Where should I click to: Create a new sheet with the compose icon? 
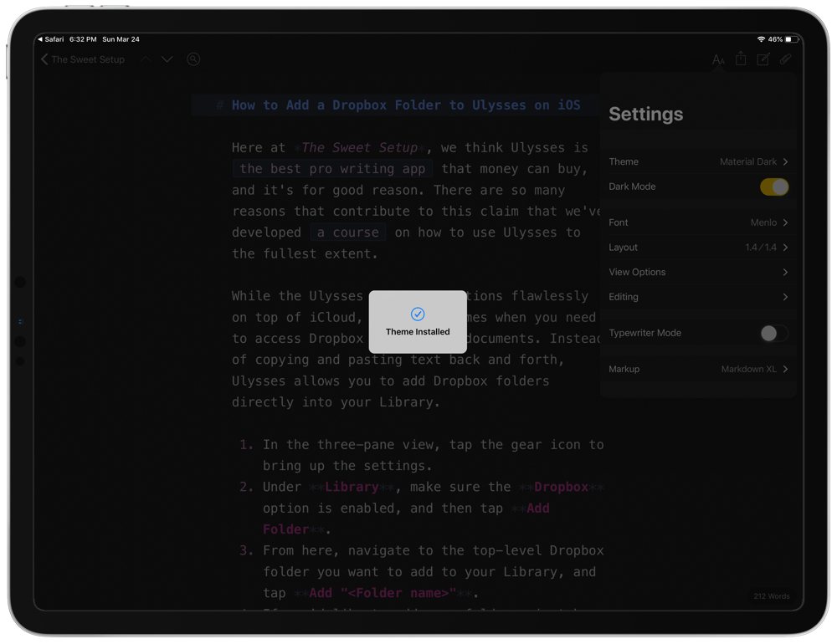[x=763, y=59]
